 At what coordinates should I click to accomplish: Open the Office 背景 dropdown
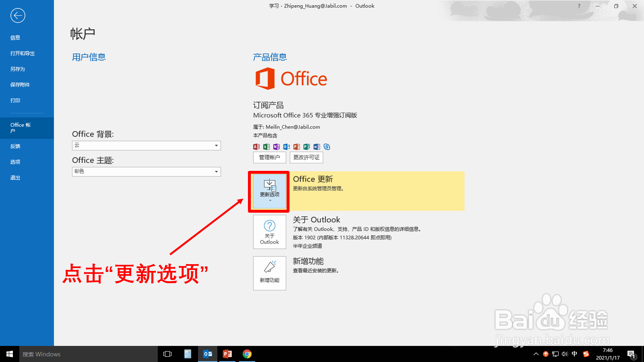pos(216,145)
